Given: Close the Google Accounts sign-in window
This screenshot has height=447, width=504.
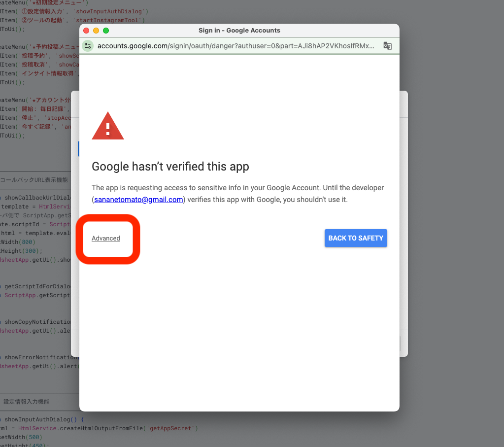Looking at the screenshot, I should click(86, 31).
